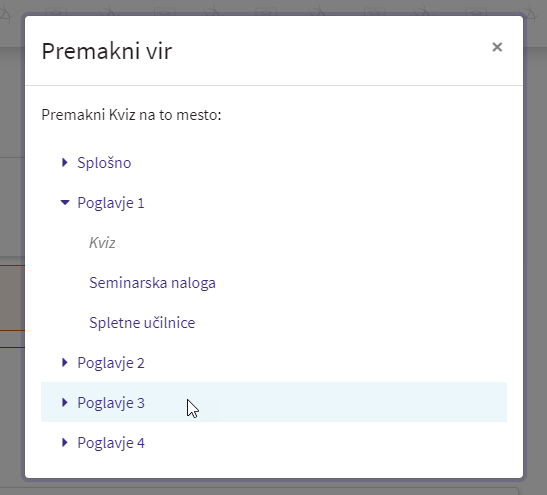547x495 pixels.
Task: Move Kviz after Seminarska naloga
Action: click(x=152, y=283)
